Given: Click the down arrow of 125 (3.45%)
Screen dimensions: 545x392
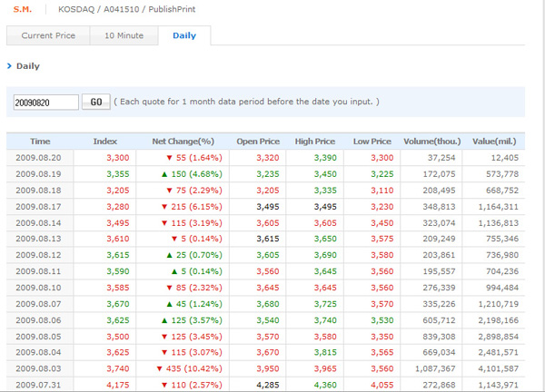Looking at the screenshot, I should 164,337.
